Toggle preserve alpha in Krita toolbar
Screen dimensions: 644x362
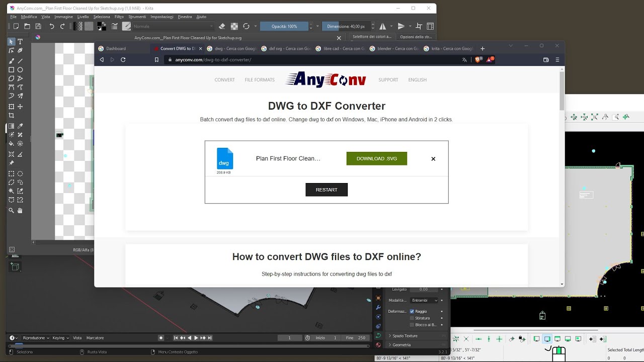tap(234, 26)
